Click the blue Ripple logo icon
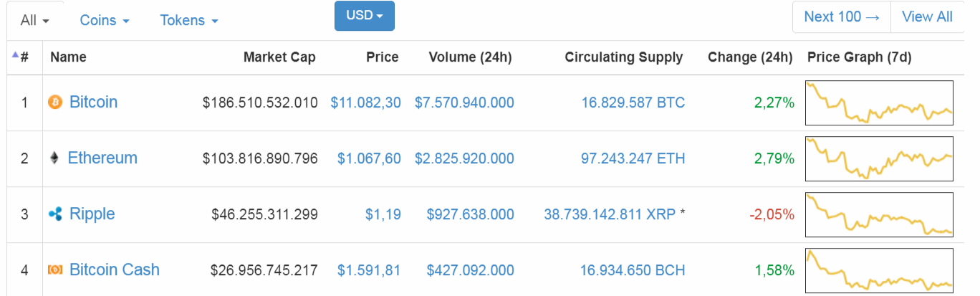 point(55,214)
